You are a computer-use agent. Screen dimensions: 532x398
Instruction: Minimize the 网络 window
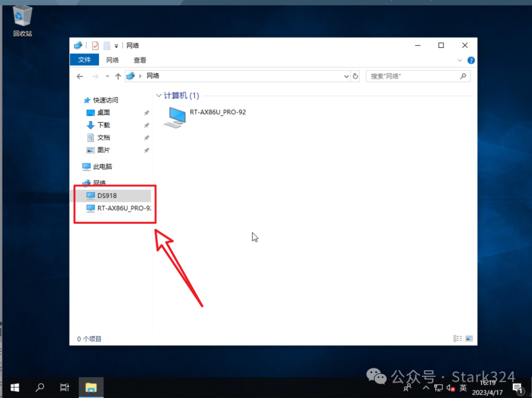pyautogui.click(x=418, y=45)
